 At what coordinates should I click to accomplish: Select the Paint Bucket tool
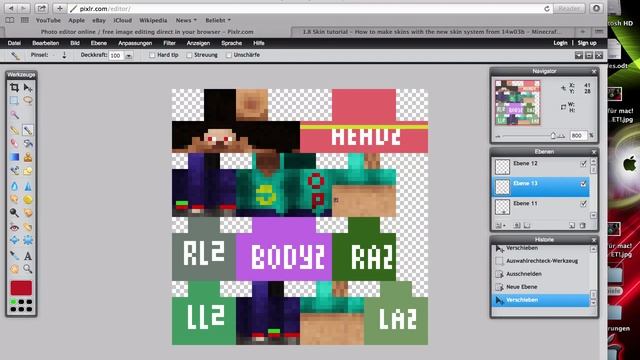[28, 143]
